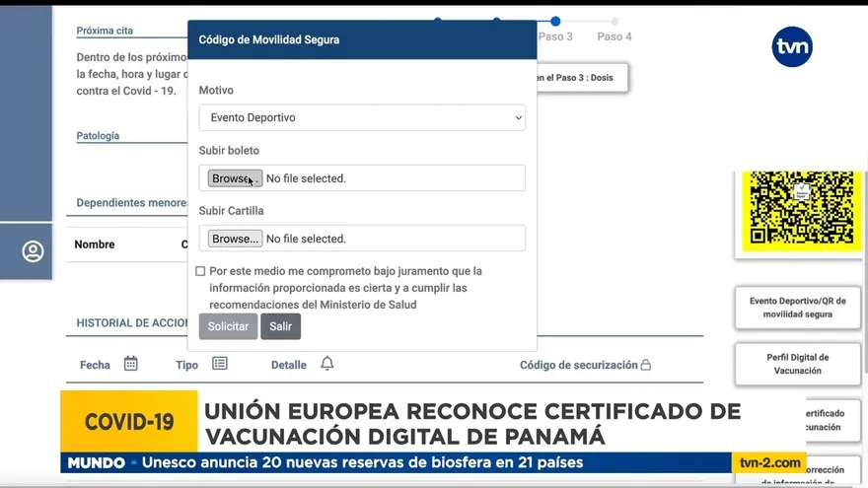Click Browse button under Subir Cartilla
Viewport: 868px width, 488px height.
235,239
